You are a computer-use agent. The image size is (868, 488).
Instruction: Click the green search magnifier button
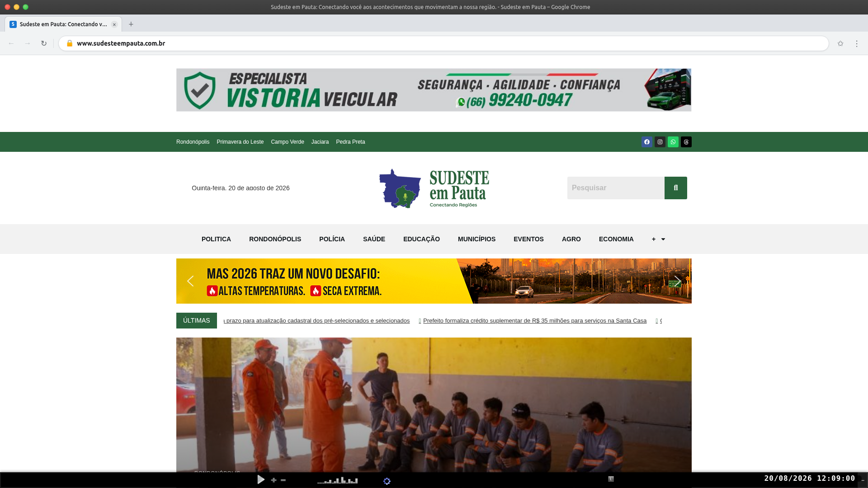pos(675,188)
